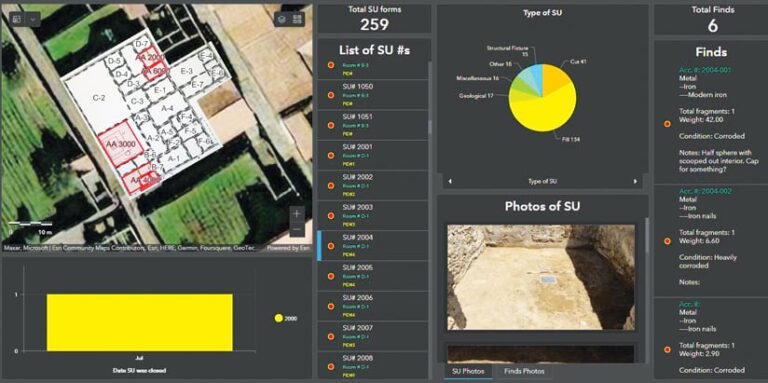The width and height of the screenshot is (768, 383).
Task: Click marker beside the Modern iron find
Action: coord(667,124)
